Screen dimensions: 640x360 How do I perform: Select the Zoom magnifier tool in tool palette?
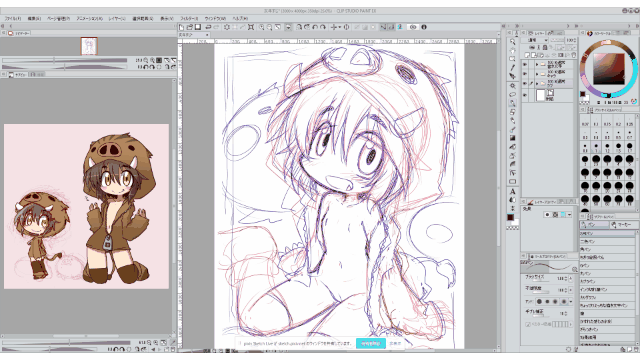pyautogui.click(x=513, y=41)
